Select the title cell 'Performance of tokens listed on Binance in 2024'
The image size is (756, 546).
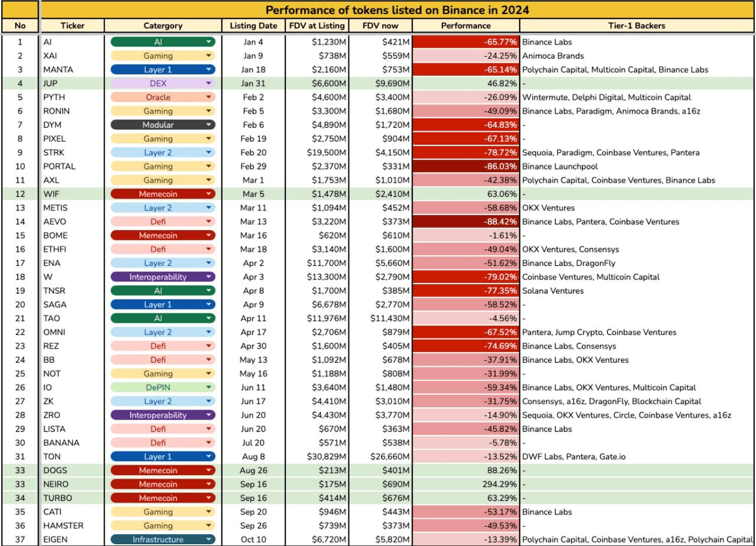[397, 9]
